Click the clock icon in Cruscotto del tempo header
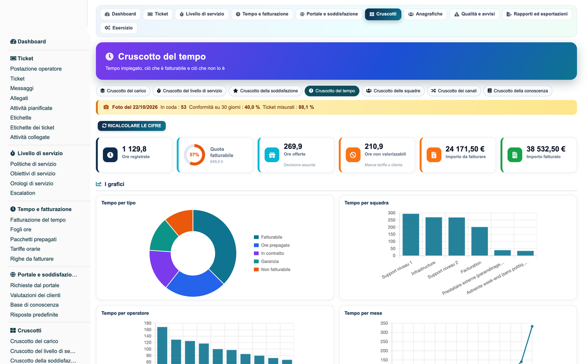Viewport: 588px width, 364px height. click(109, 57)
